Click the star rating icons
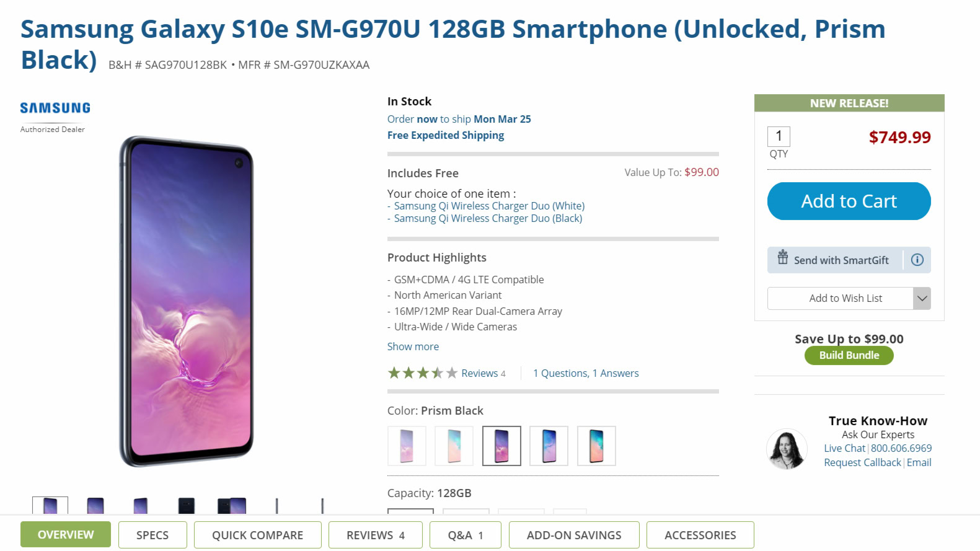This screenshot has height=551, width=980. pyautogui.click(x=422, y=373)
